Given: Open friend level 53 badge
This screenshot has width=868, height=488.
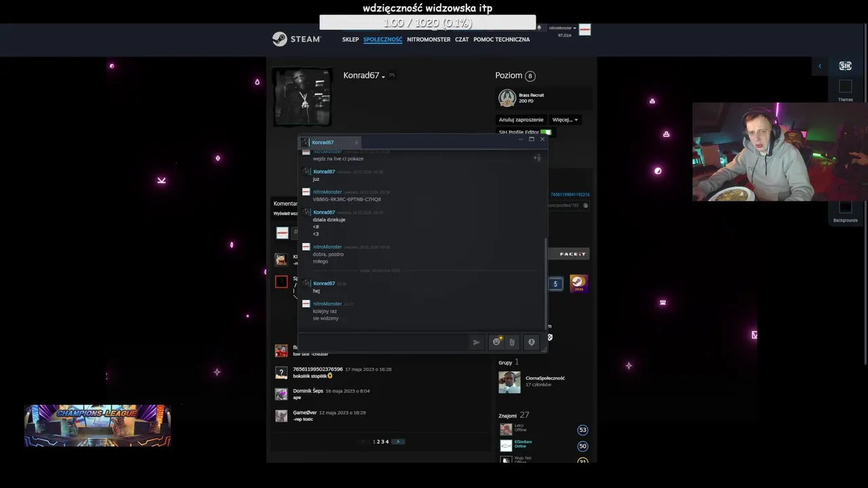Looking at the screenshot, I should coord(583,430).
